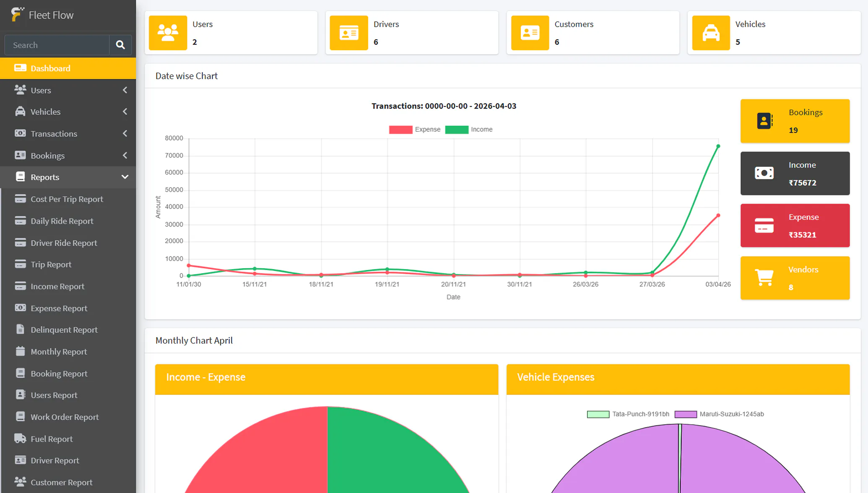Click the Vehicle Expenses panel header
This screenshot has width=868, height=493.
tap(678, 379)
